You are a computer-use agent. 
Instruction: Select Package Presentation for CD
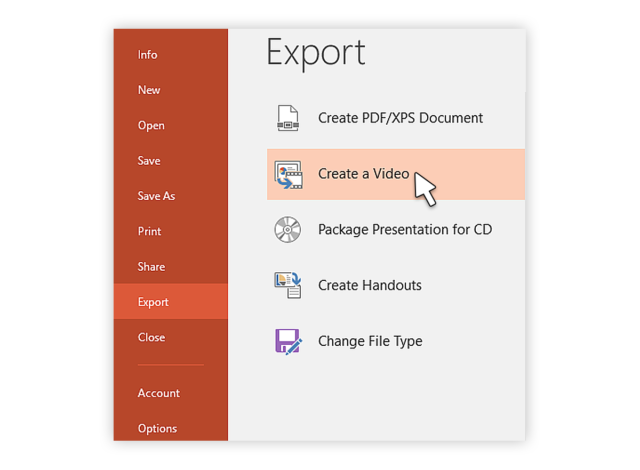405,230
